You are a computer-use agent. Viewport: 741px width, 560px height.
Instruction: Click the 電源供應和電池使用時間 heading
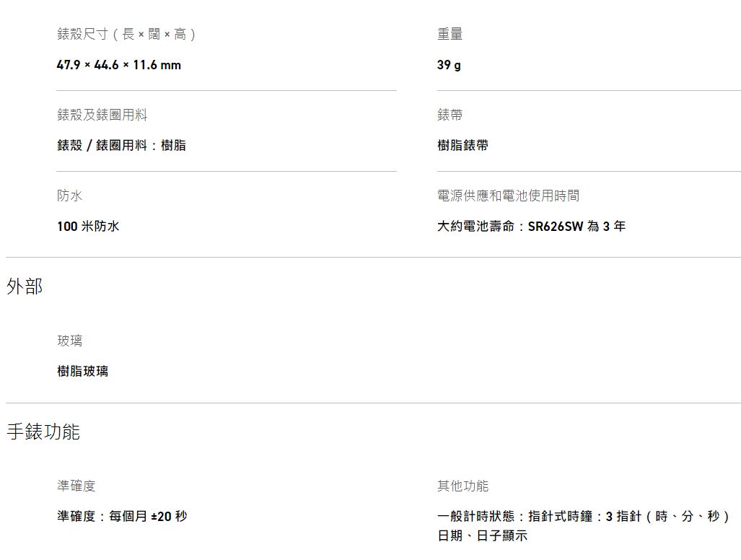click(508, 195)
